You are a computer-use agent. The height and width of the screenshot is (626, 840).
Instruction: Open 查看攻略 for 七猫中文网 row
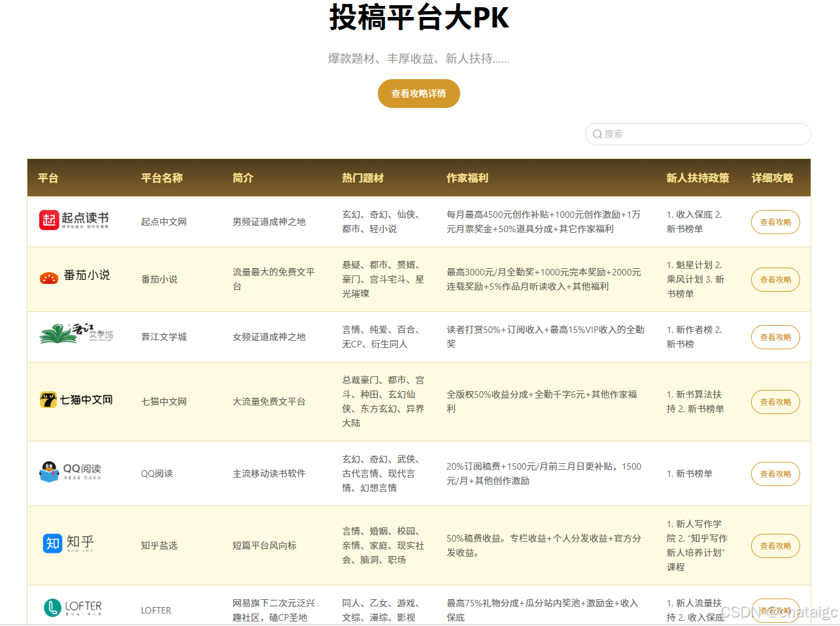click(x=775, y=402)
